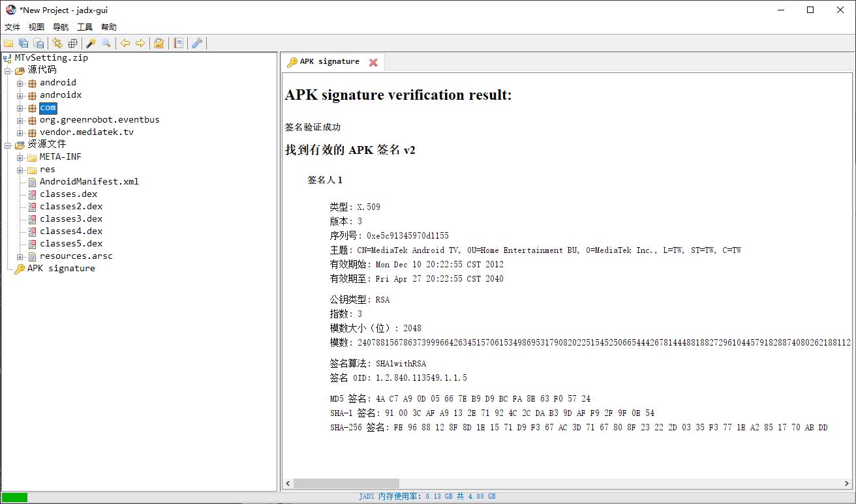Expand the com package node

(20, 108)
